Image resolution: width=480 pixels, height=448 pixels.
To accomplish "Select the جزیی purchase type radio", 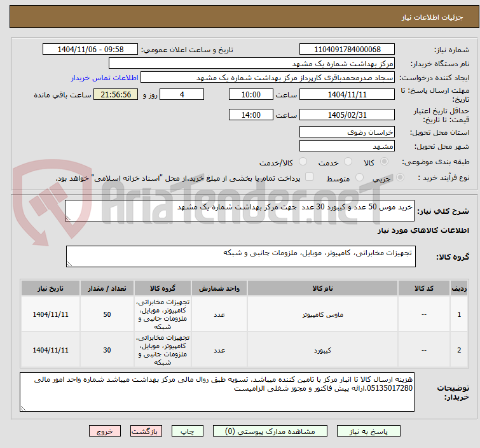I will 400,178.
